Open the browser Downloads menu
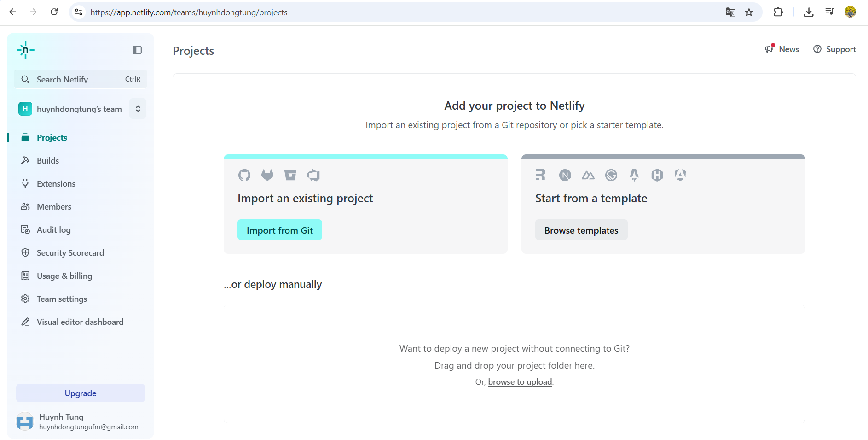This screenshot has width=868, height=440. [x=808, y=12]
